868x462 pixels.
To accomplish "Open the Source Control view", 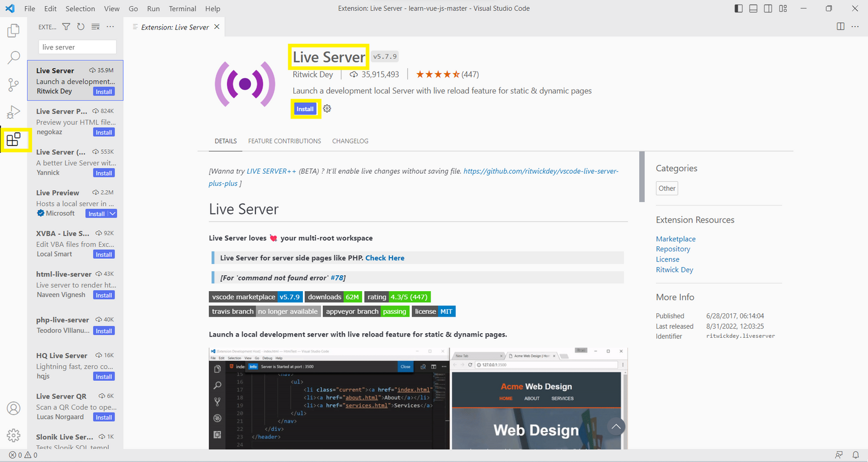I will [x=14, y=85].
